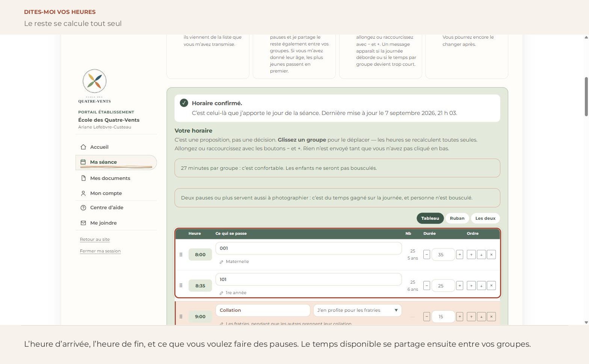Open Ma séance in the sidebar

(116, 162)
